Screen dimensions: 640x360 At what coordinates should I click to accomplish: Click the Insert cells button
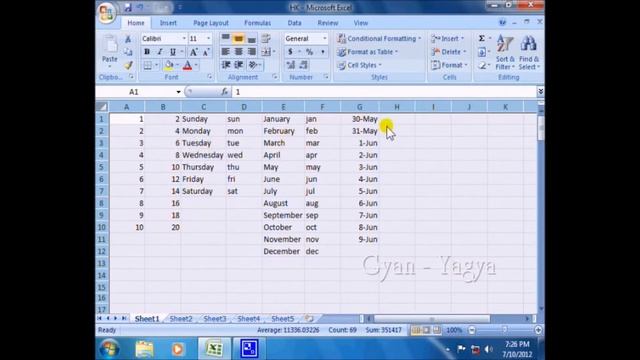pyautogui.click(x=448, y=38)
